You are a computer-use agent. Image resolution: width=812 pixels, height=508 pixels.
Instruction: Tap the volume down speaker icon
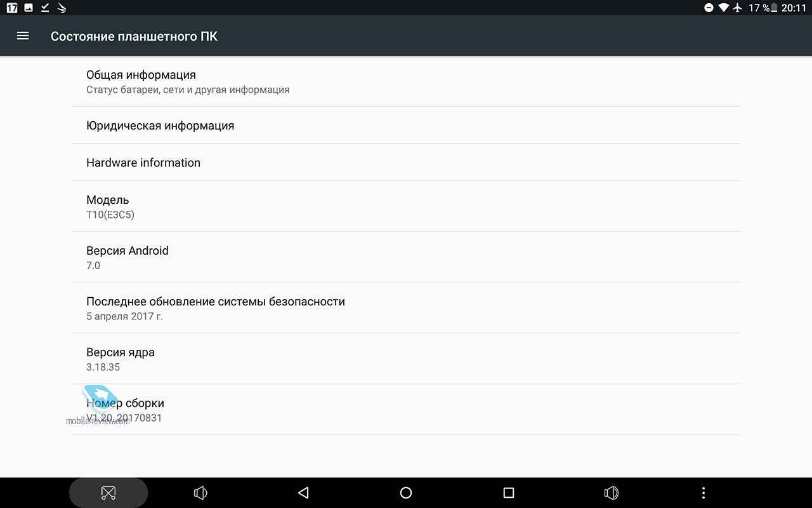click(x=200, y=493)
